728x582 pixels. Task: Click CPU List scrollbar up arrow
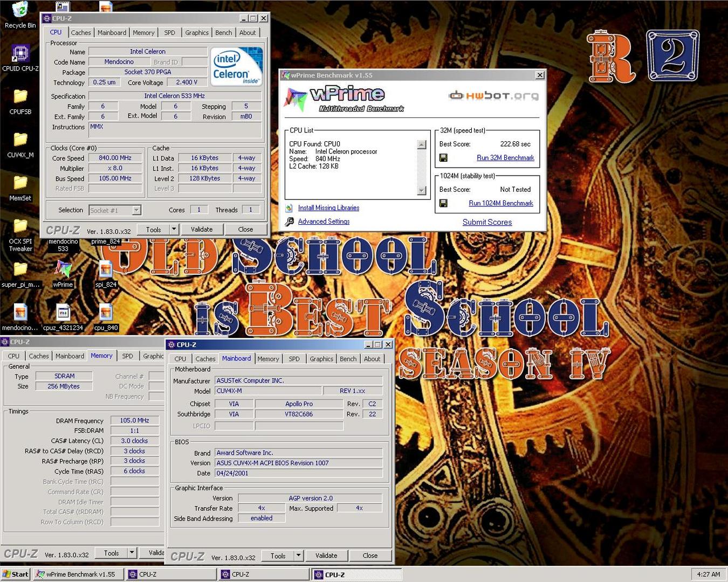422,144
